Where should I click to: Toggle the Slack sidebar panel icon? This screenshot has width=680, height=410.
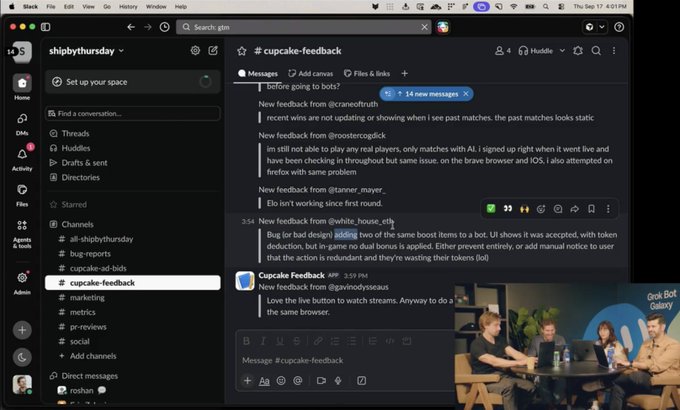tap(46, 27)
